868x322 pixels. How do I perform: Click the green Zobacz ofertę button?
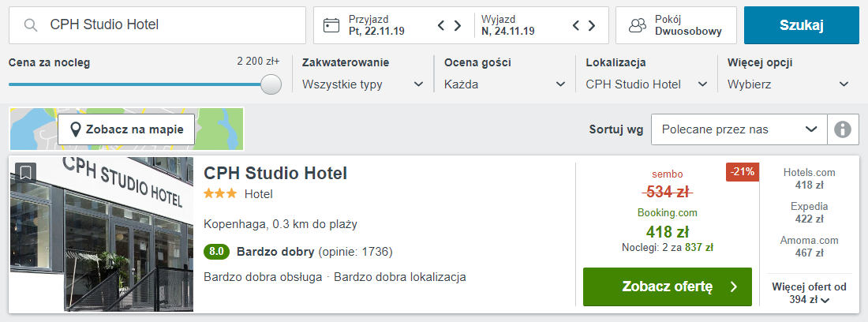(x=667, y=286)
